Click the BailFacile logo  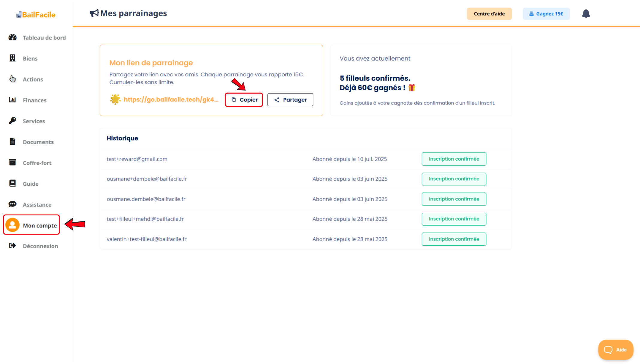(36, 15)
